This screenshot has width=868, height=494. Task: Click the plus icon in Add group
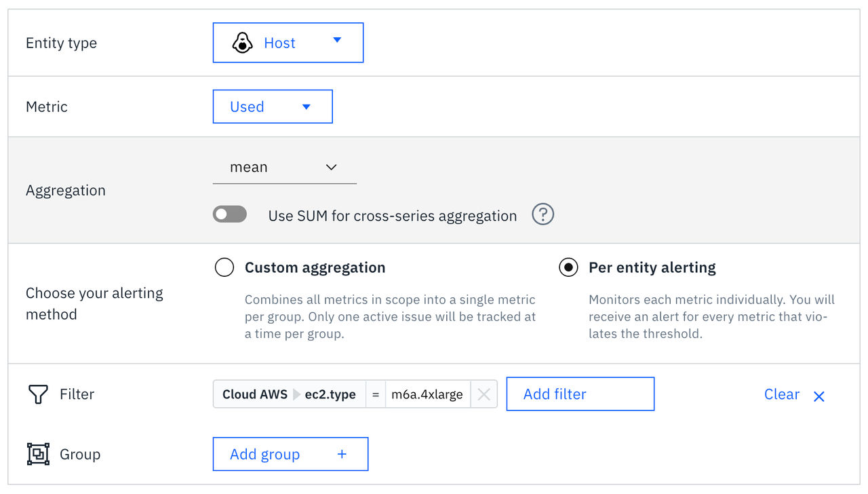pos(342,455)
